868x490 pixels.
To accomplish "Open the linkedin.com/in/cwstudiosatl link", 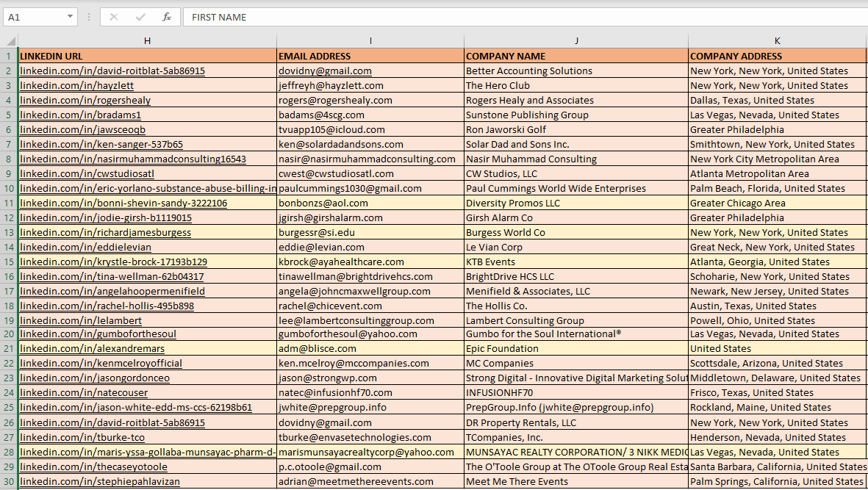I will 87,173.
